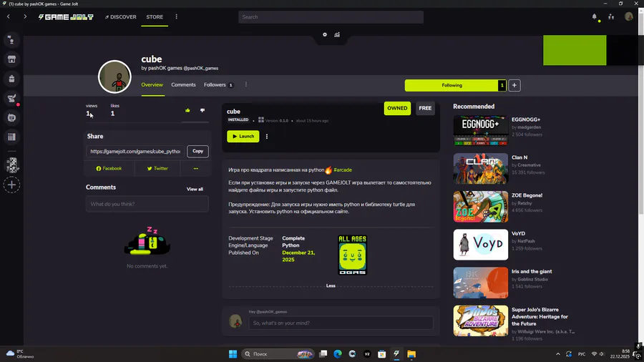Open the cube game avatar image
The height and width of the screenshot is (362, 644).
pos(114,77)
